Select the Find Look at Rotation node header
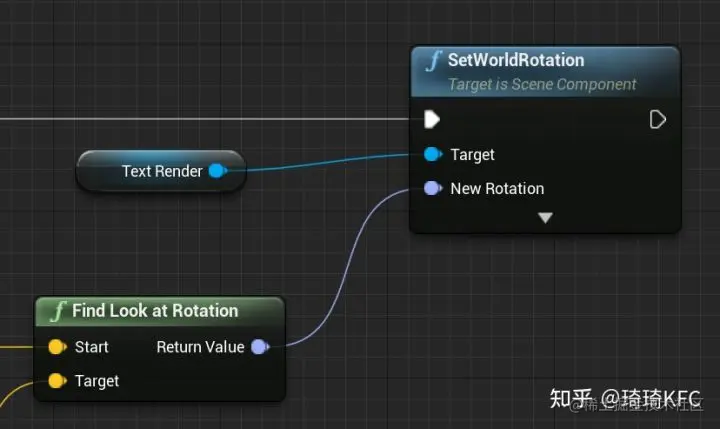720x429 pixels. (160, 311)
